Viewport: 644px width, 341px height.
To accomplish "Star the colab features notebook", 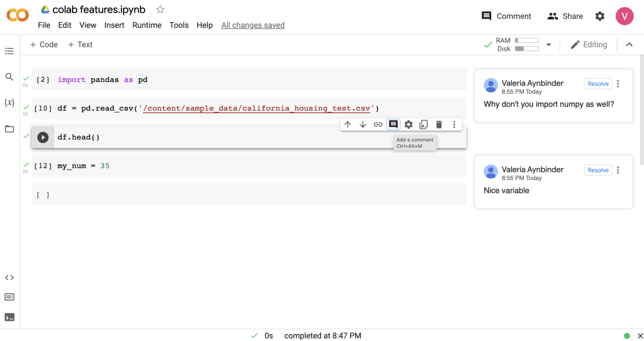I will tap(160, 9).
